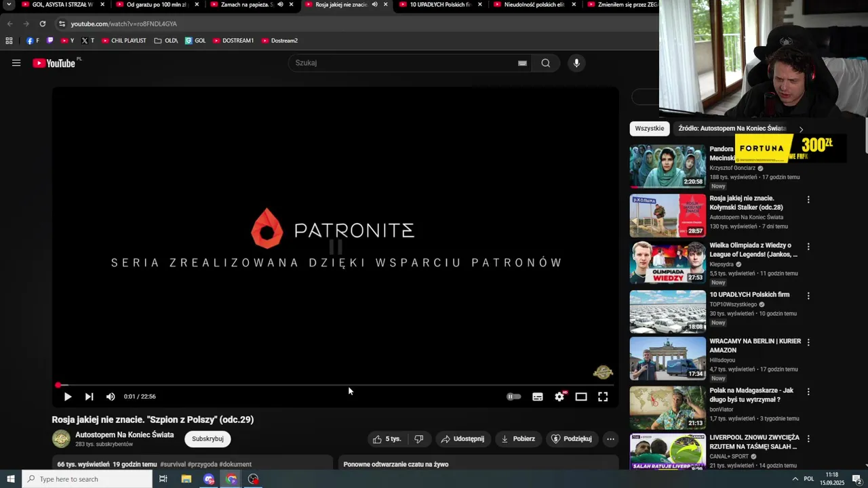Close the 10 UPADŁYCH Polskich firm tab
Viewport: 868px width, 488px height.
[x=480, y=5]
